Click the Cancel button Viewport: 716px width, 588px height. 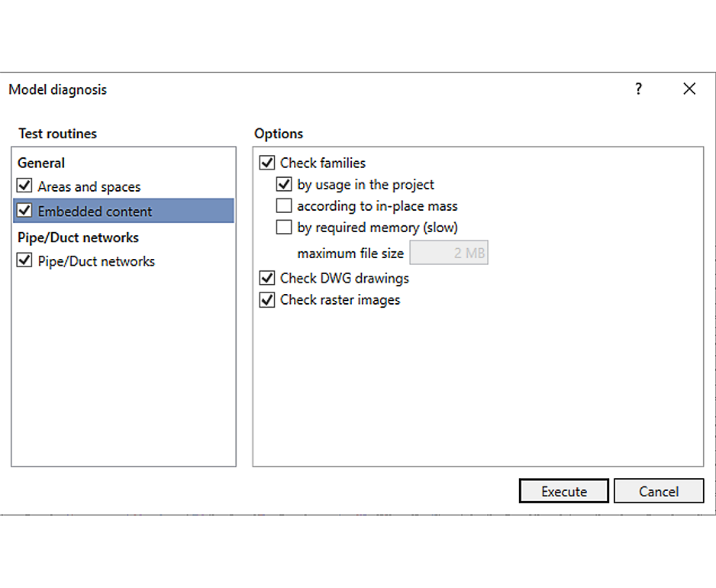coord(658,491)
